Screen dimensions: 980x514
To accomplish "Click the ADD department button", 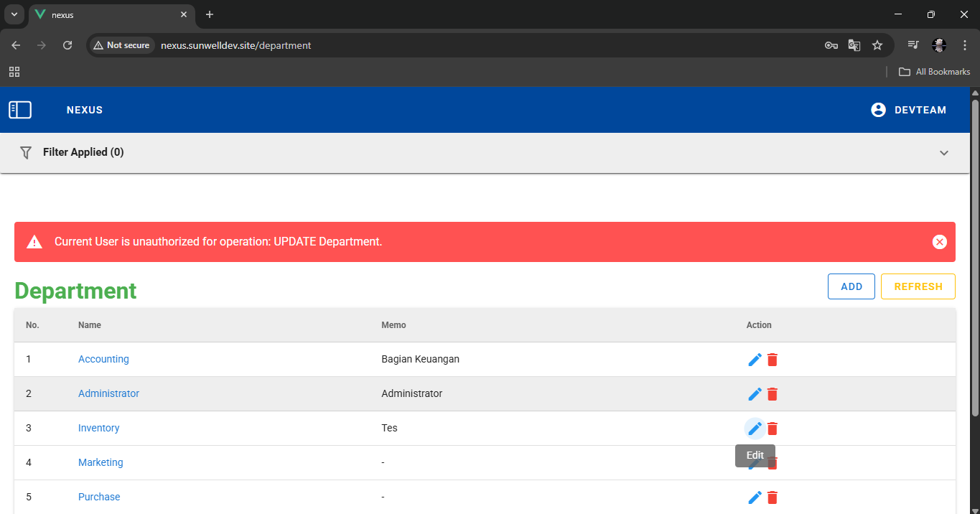I will click(x=851, y=286).
